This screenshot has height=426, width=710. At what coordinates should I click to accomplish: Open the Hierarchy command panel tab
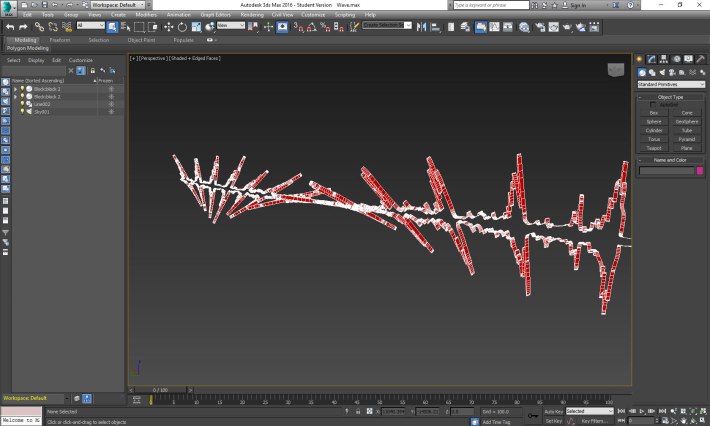[662, 60]
